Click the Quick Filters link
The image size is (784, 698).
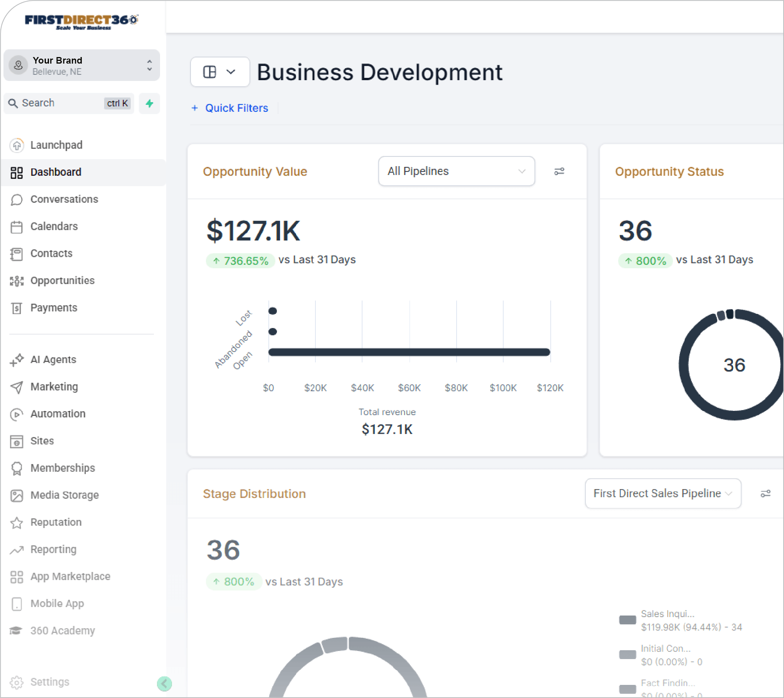[236, 108]
